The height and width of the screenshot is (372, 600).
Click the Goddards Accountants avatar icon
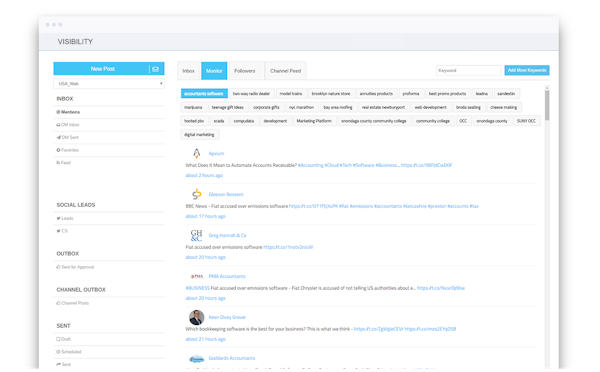click(197, 359)
